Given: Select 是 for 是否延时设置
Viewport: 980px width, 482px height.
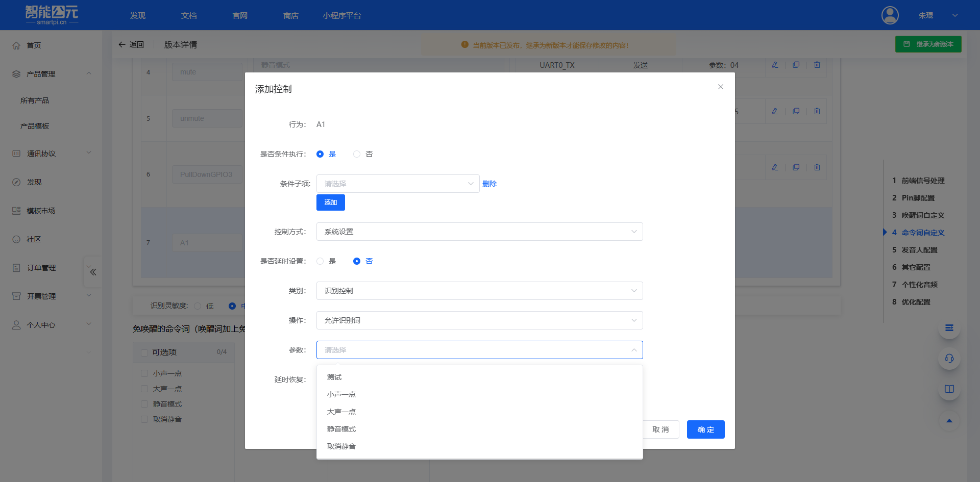Looking at the screenshot, I should point(320,261).
